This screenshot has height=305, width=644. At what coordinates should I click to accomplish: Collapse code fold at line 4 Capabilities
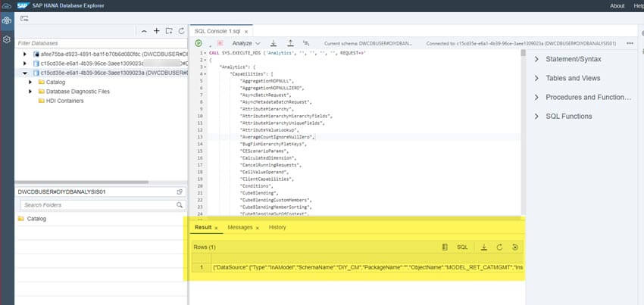point(205,74)
